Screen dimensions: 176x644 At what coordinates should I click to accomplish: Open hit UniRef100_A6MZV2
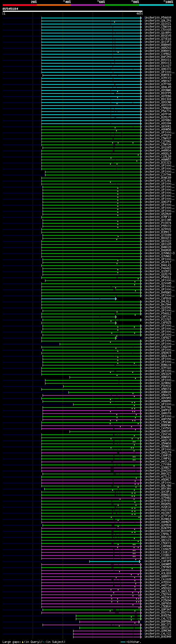pyautogui.click(x=158, y=48)
